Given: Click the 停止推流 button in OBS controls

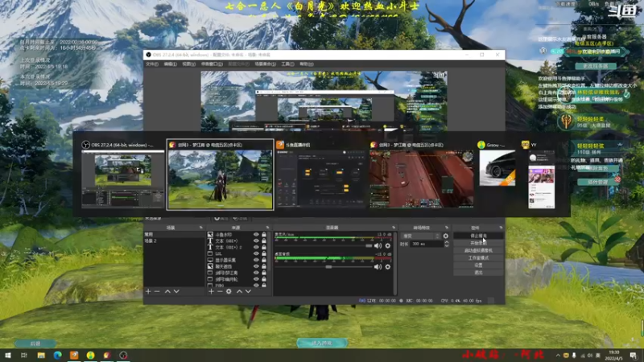Looking at the screenshot, I should [478, 236].
